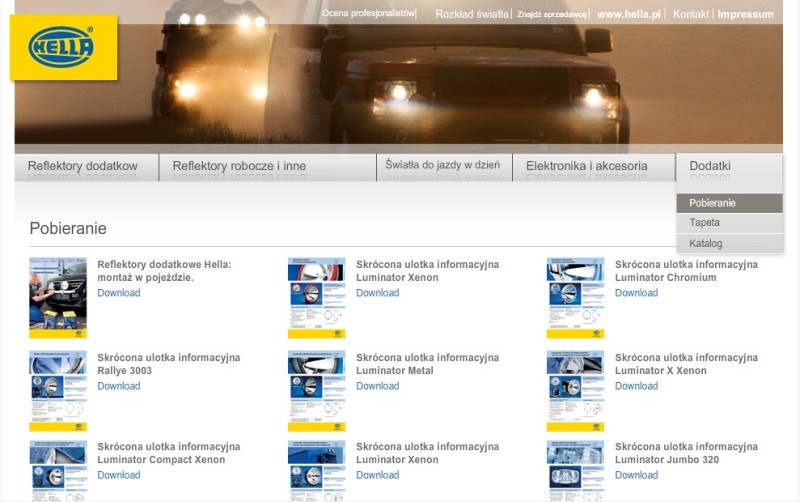
Task: Click the Hella logo
Action: point(63,47)
